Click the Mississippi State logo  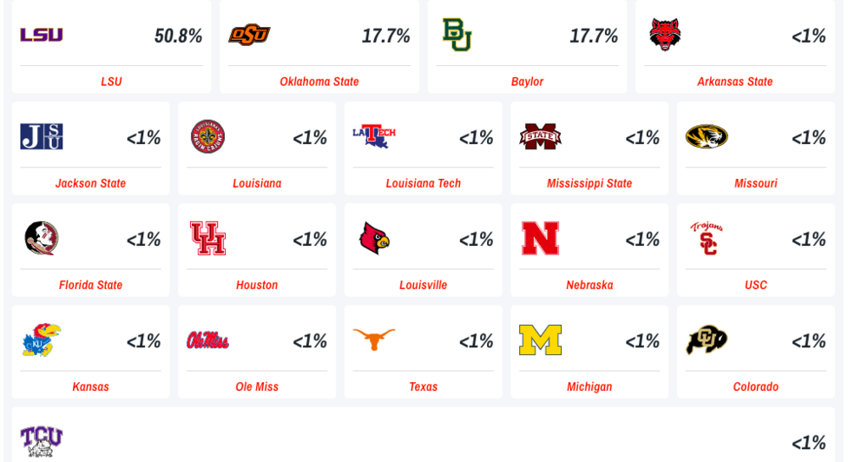[540, 136]
